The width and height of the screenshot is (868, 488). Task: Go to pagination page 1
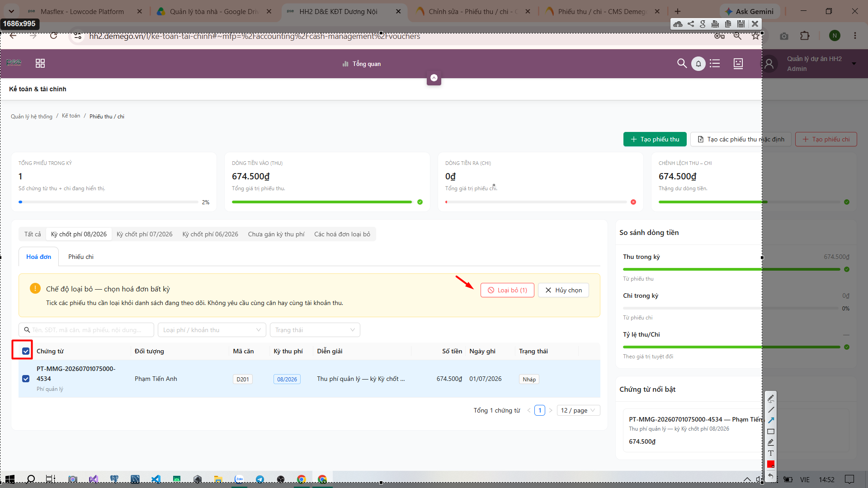(540, 410)
